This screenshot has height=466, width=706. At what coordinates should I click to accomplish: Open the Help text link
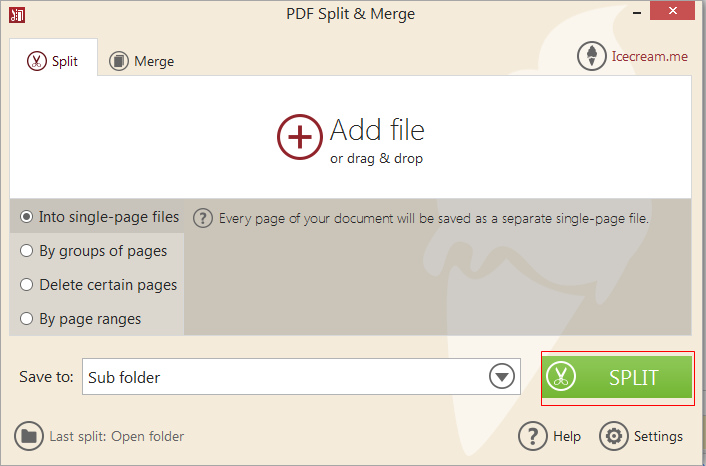pyautogui.click(x=567, y=436)
